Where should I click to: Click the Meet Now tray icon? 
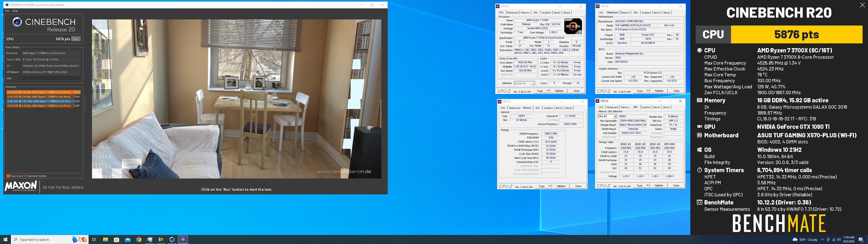point(828,240)
